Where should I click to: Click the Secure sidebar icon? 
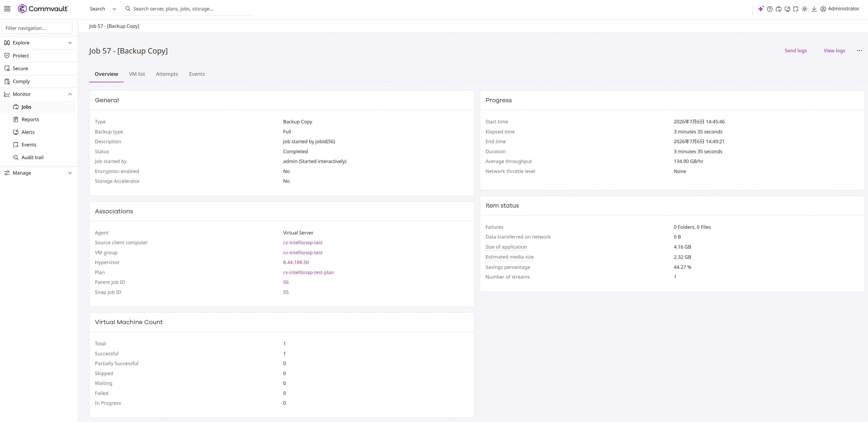click(x=7, y=68)
